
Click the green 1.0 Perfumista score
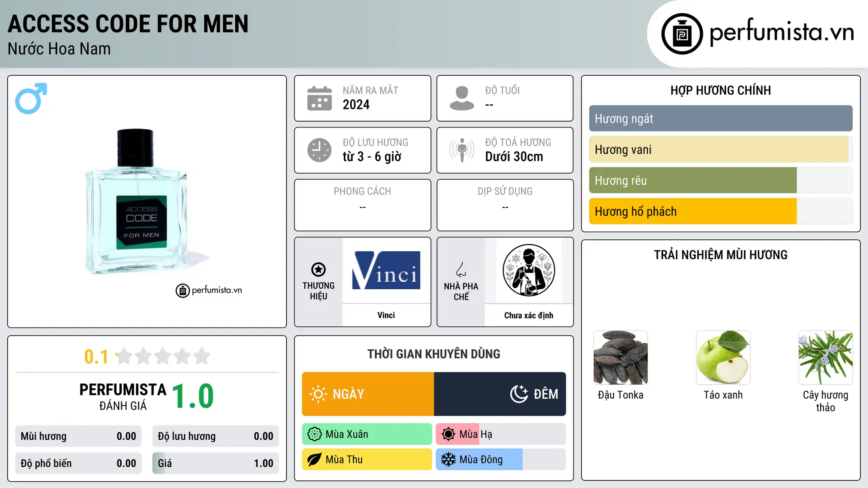(x=193, y=396)
